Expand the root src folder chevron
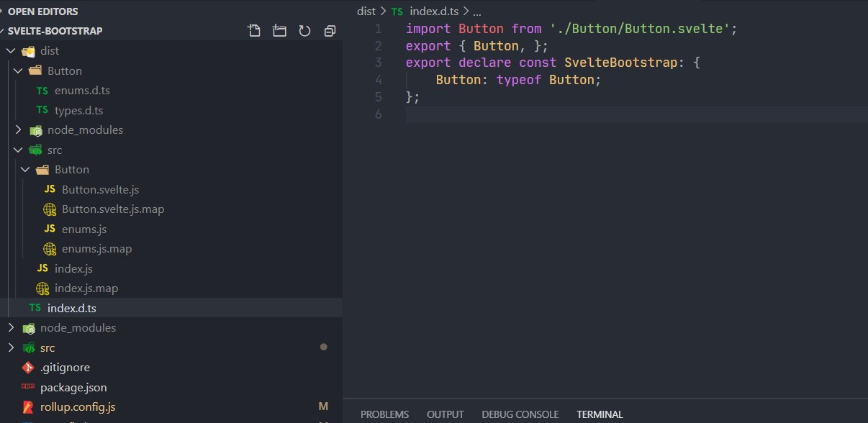The height and width of the screenshot is (423, 868). point(11,347)
